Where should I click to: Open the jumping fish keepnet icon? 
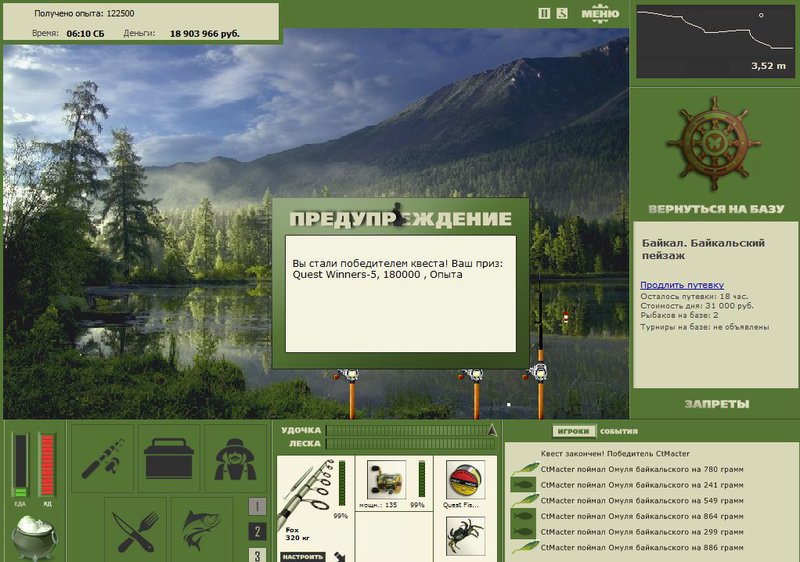click(x=202, y=530)
